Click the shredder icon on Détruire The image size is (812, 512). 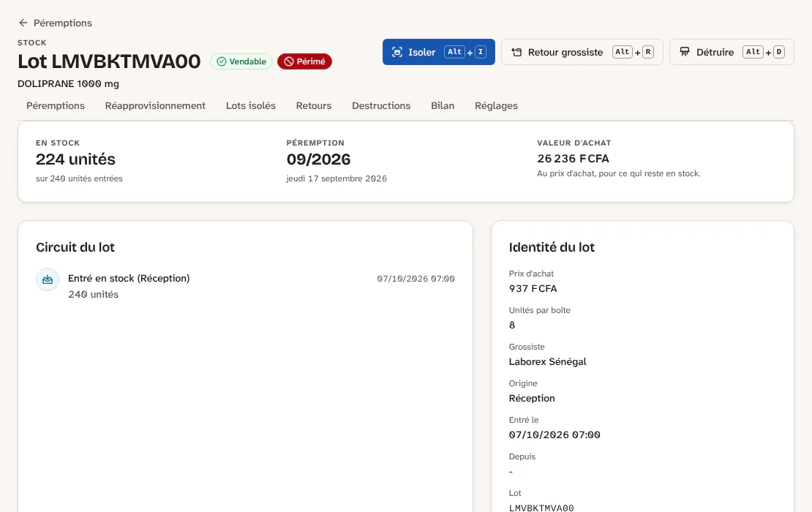tap(685, 52)
